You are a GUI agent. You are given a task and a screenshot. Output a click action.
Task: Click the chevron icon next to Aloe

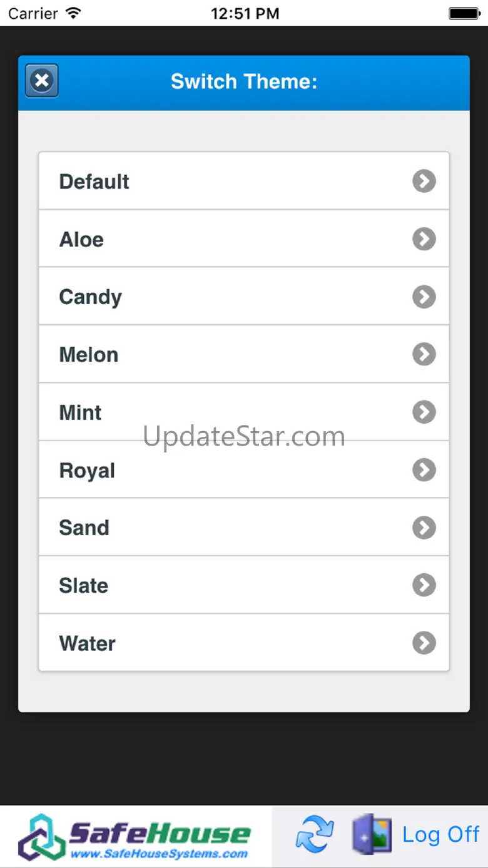coord(424,239)
